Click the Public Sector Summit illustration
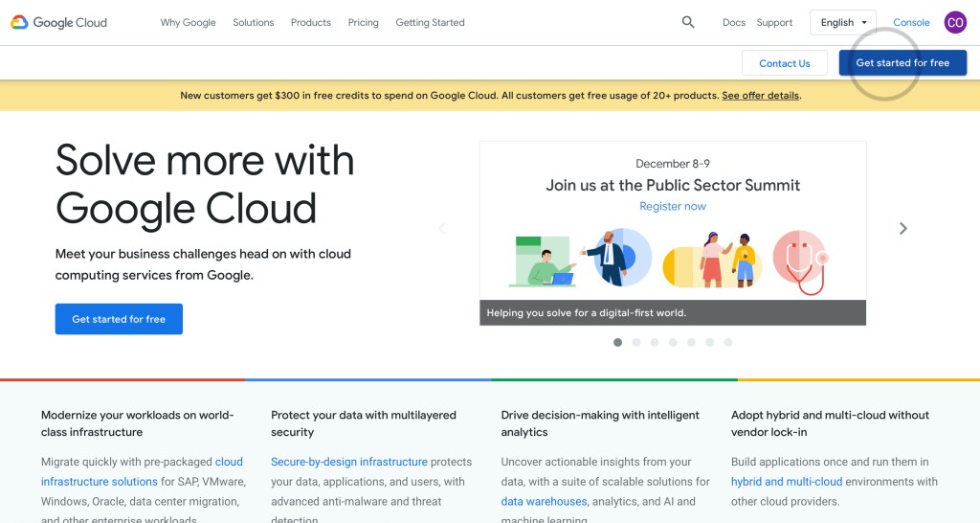 (669, 261)
